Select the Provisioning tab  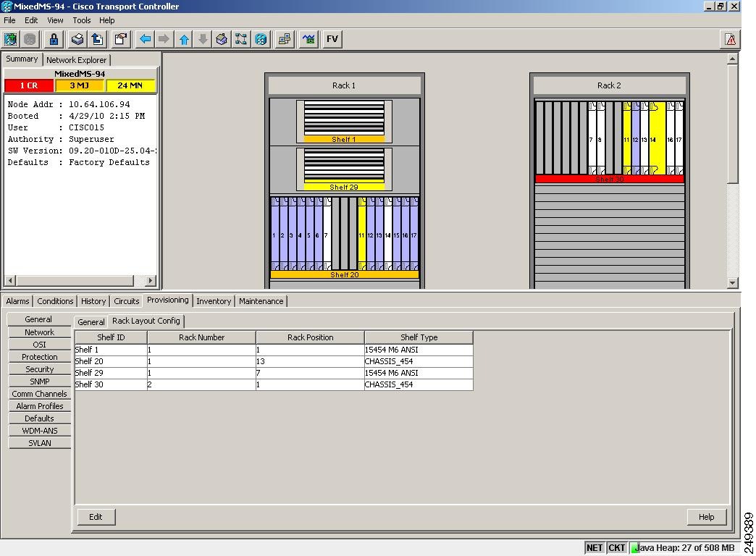tap(168, 300)
